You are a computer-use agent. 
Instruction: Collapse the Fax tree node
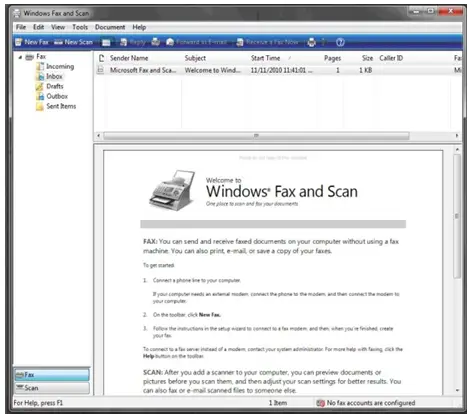click(x=20, y=57)
